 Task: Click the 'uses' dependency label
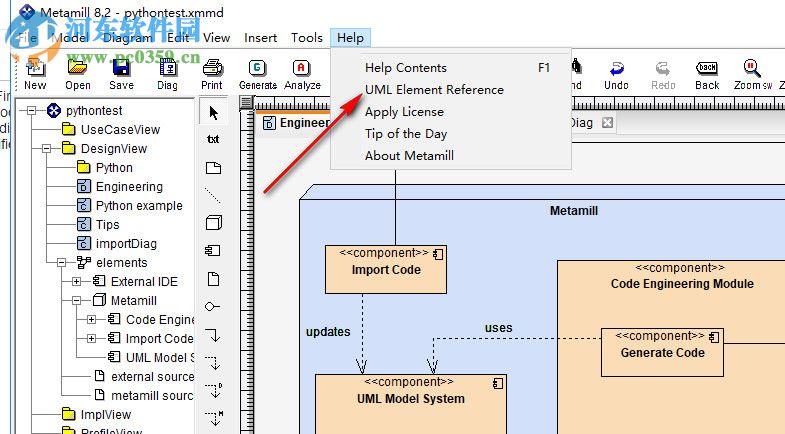click(x=498, y=328)
